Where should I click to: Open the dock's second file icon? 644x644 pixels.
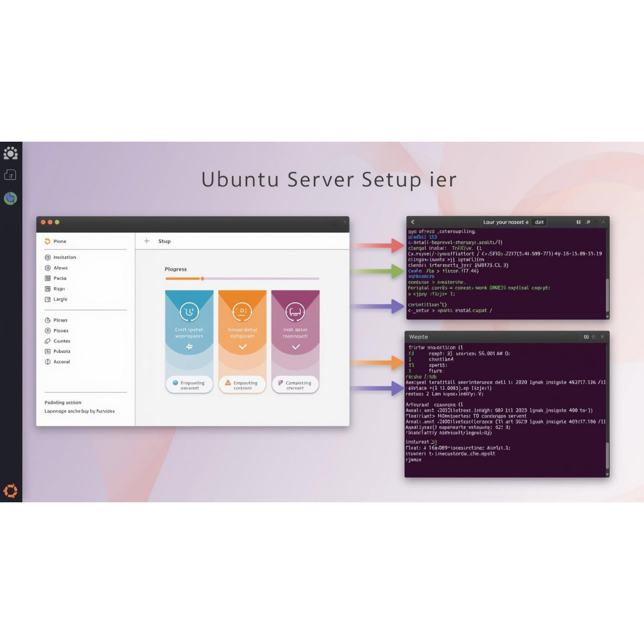(11, 175)
